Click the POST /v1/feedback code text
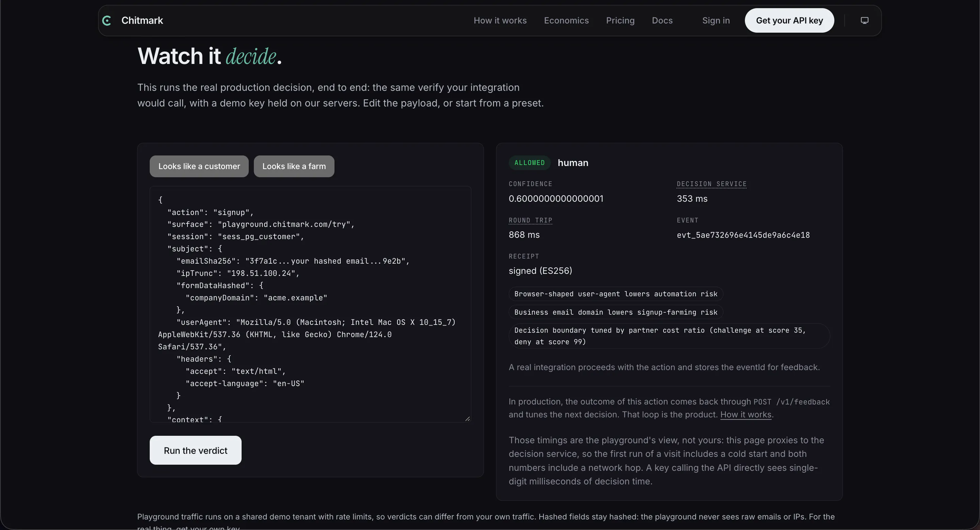Screen dimensions: 980x530 791,402
